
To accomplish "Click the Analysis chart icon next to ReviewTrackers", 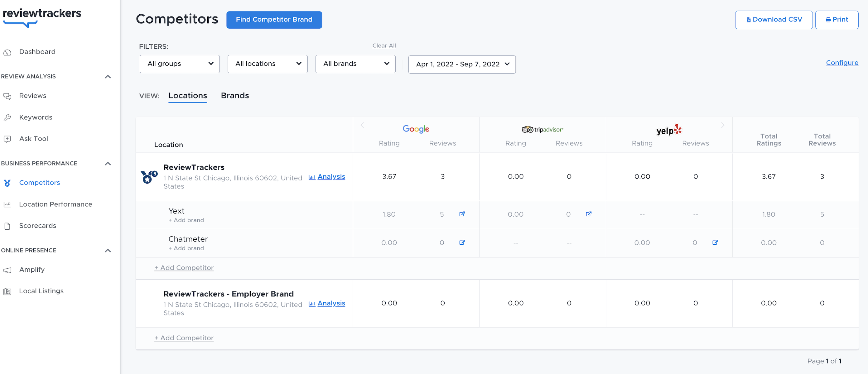I will 312,177.
